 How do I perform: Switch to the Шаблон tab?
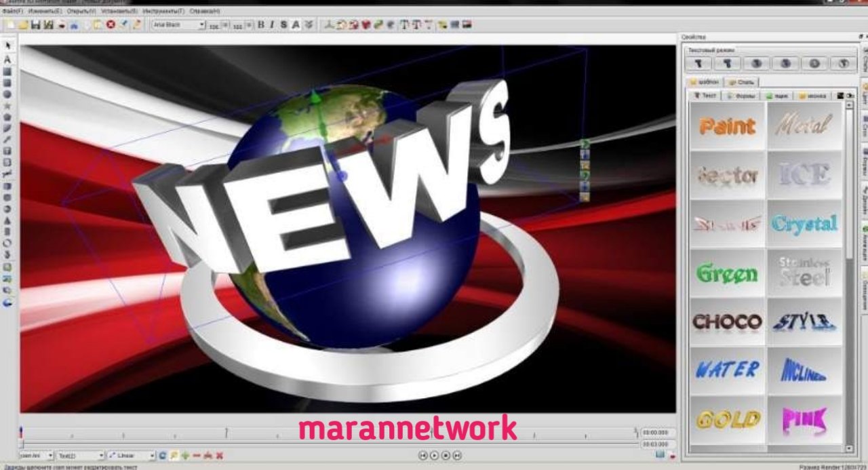point(704,82)
